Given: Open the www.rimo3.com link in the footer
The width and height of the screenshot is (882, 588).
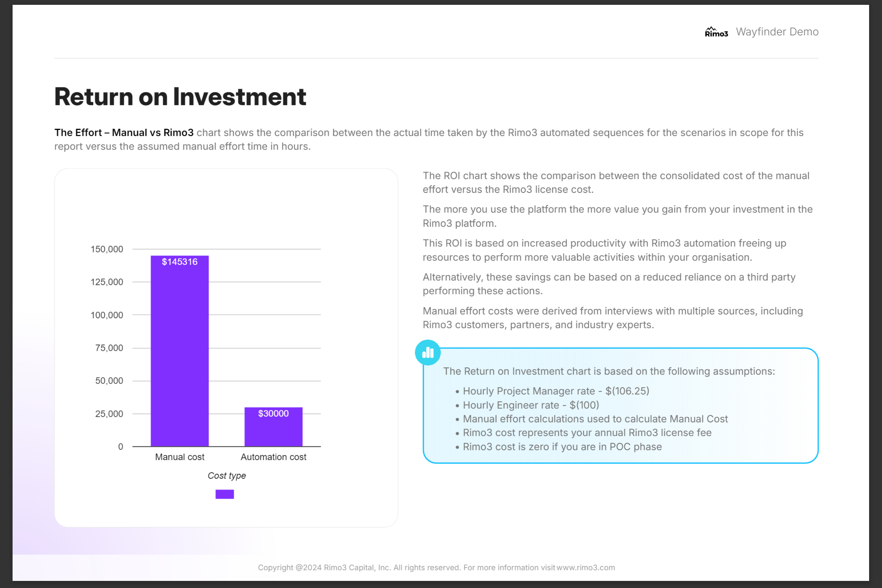Looking at the screenshot, I should [x=585, y=567].
